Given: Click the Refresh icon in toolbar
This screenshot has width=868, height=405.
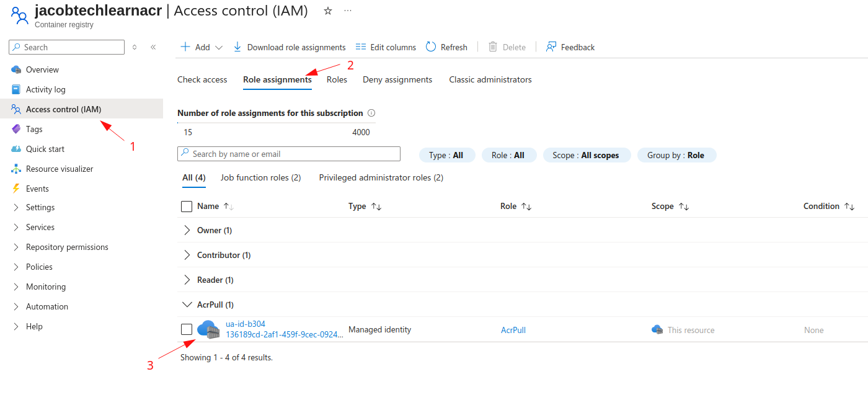Looking at the screenshot, I should point(431,47).
